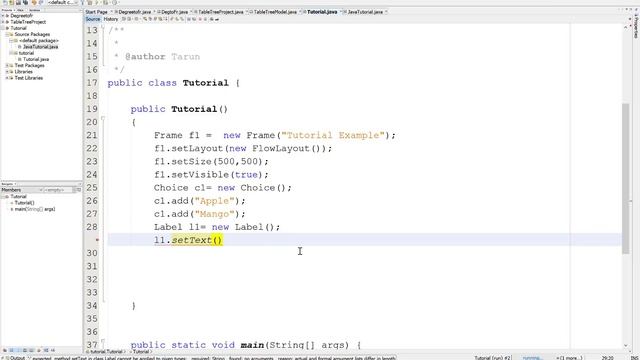Image resolution: width=640 pixels, height=360 pixels.
Task: Click the running progress indicator
Action: point(533,358)
